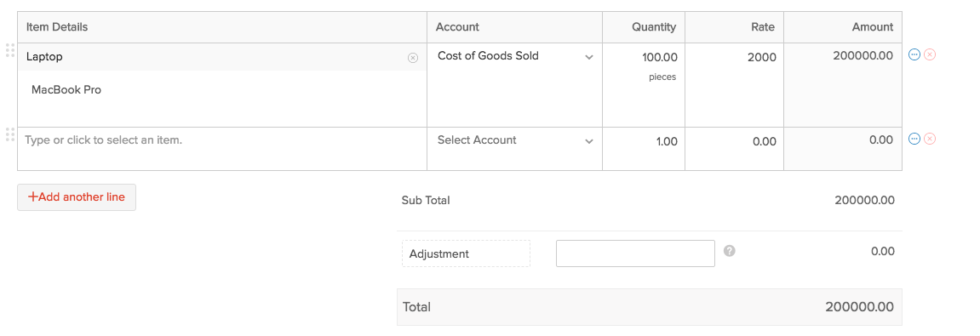This screenshot has height=336, width=980.
Task: Click the Account column header
Action: (x=457, y=27)
